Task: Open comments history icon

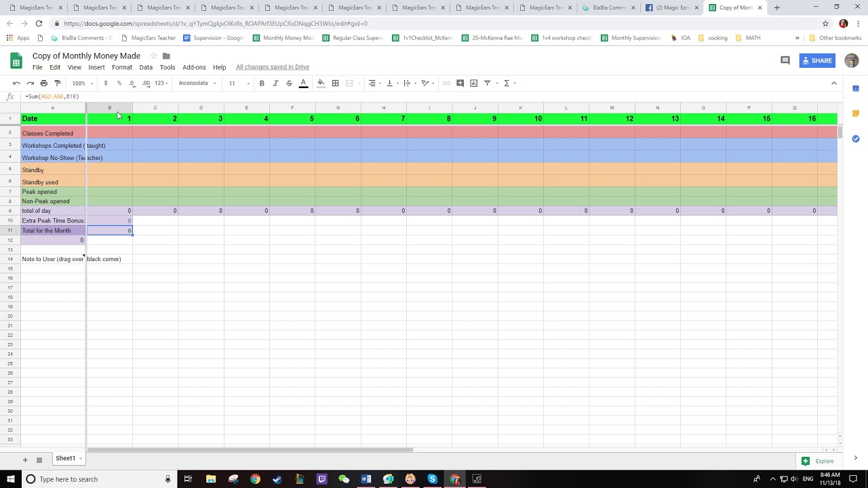Action: tap(785, 60)
